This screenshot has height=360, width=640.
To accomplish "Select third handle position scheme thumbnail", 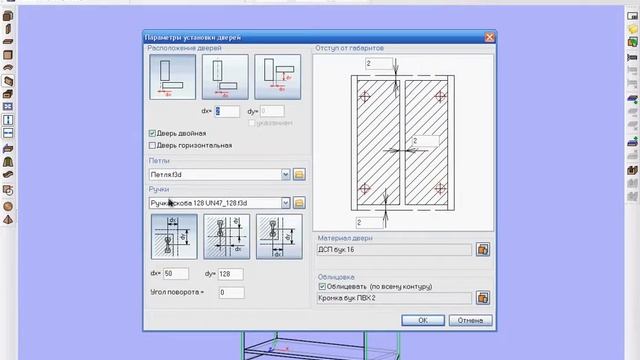I will coord(279,237).
